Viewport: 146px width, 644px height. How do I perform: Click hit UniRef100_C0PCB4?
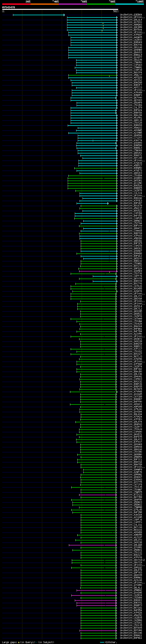tap(131, 213)
